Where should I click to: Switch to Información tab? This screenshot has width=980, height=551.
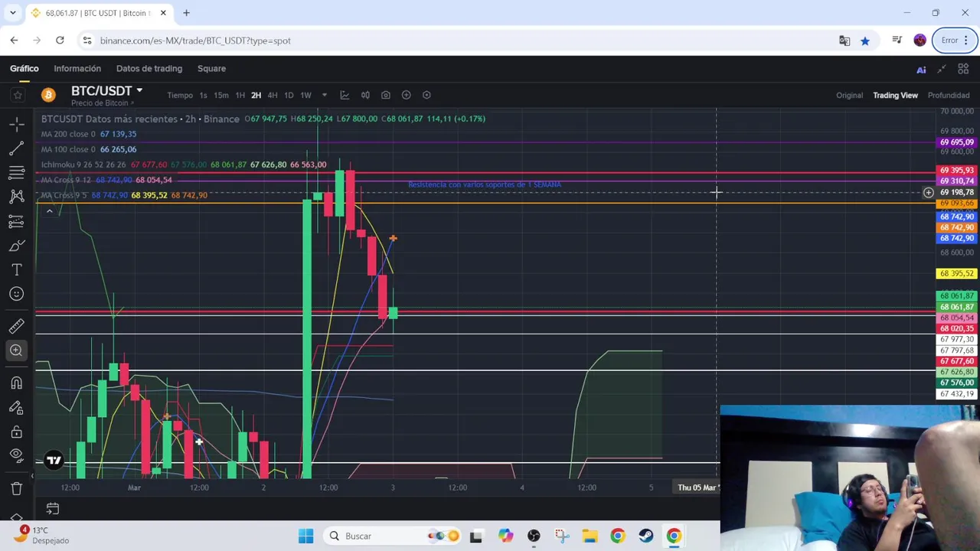[x=77, y=69]
